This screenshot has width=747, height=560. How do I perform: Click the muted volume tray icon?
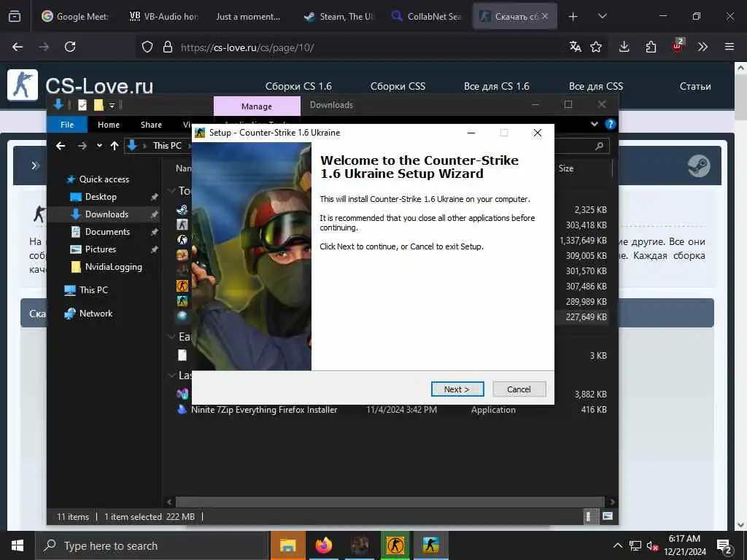click(x=652, y=545)
